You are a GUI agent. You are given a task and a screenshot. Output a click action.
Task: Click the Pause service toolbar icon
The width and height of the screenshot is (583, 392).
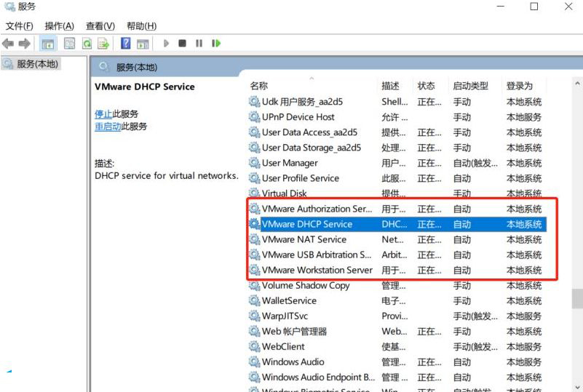(x=199, y=44)
